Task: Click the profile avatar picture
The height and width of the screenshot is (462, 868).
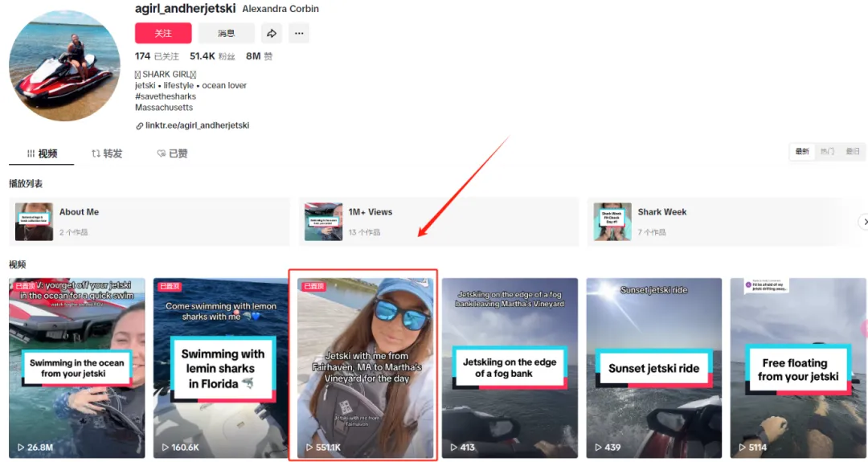Action: 64,65
